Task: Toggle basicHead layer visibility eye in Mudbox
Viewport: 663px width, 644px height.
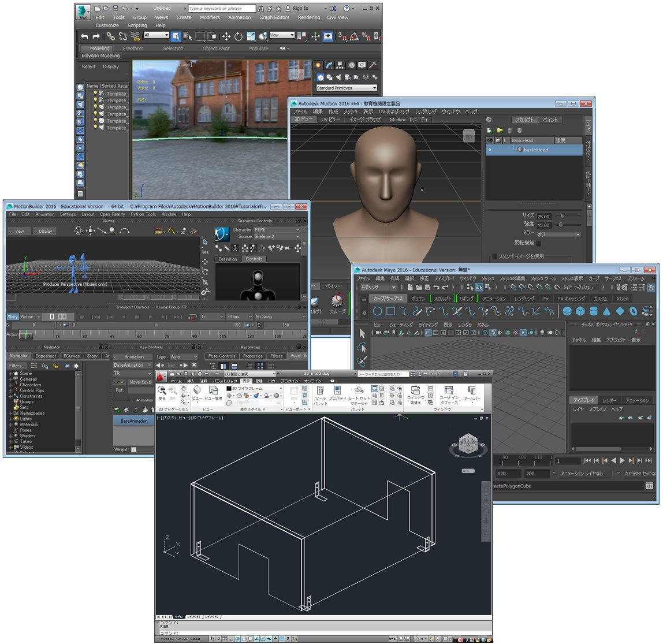Action: point(490,150)
